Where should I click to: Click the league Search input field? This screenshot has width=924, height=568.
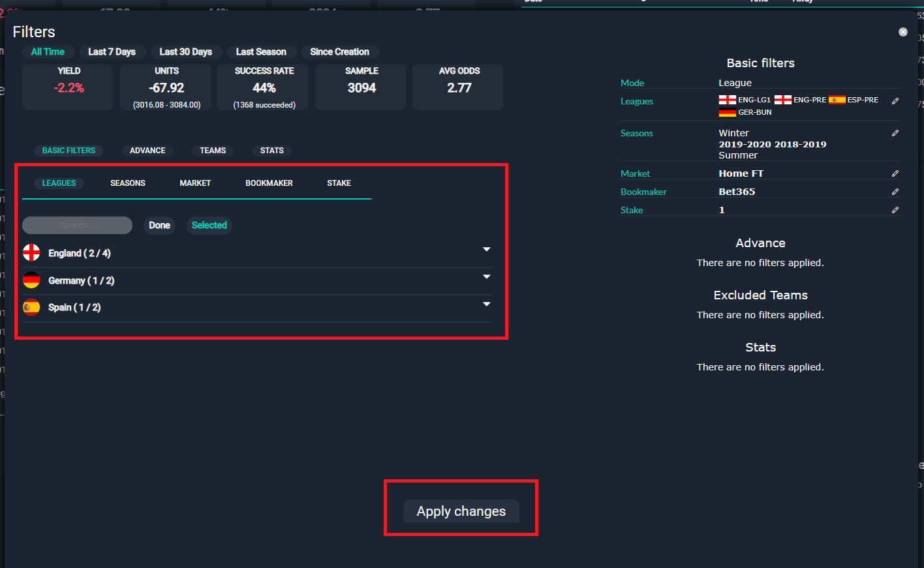pos(77,226)
